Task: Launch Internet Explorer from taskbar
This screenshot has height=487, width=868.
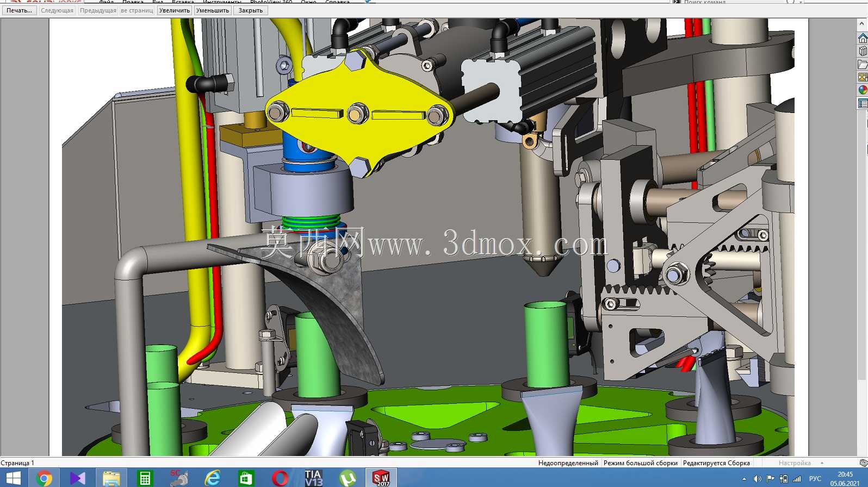Action: 213,478
